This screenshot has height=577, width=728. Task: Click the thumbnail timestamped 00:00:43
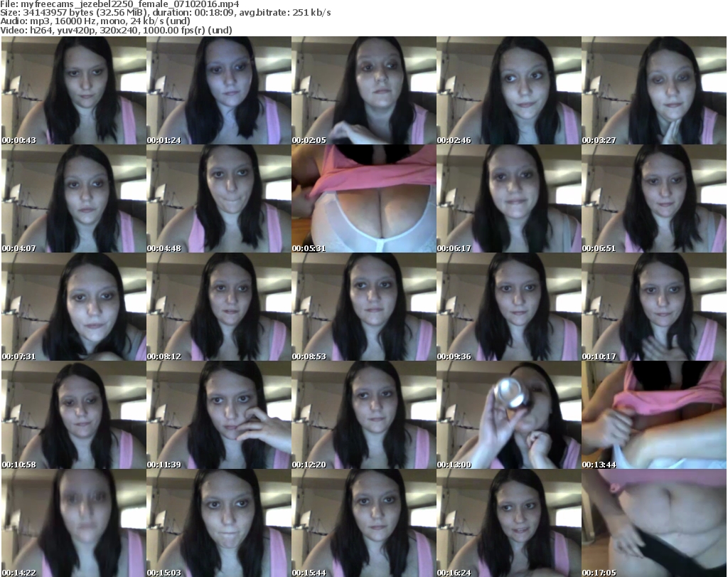tap(73, 90)
